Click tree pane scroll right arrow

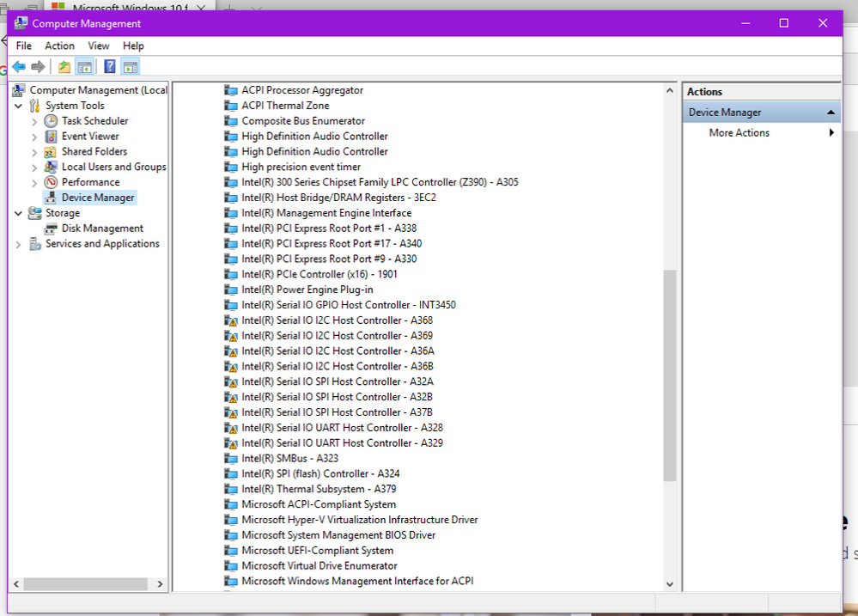pyautogui.click(x=160, y=584)
